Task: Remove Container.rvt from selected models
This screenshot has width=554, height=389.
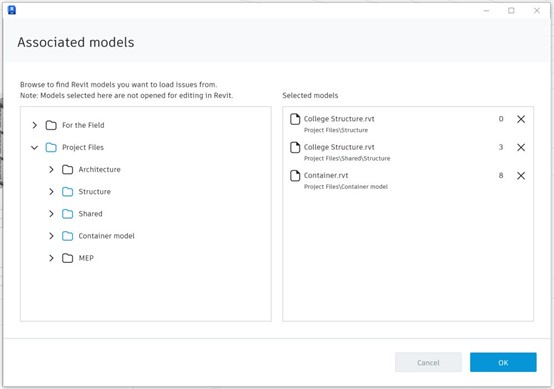Action: 521,176
